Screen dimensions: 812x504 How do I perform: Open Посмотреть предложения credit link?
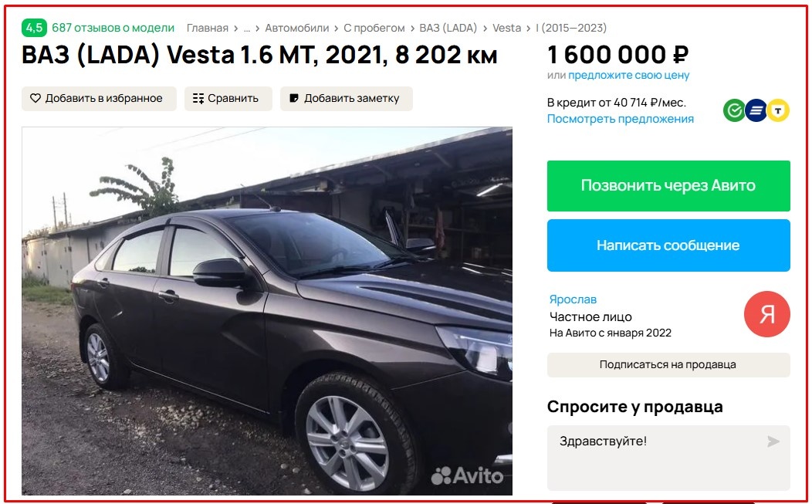click(x=621, y=119)
